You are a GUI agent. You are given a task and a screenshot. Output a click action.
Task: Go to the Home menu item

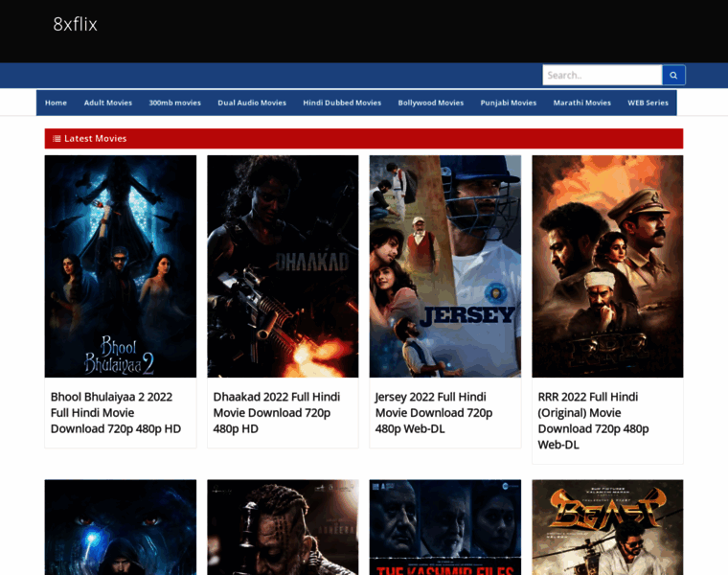tap(56, 103)
